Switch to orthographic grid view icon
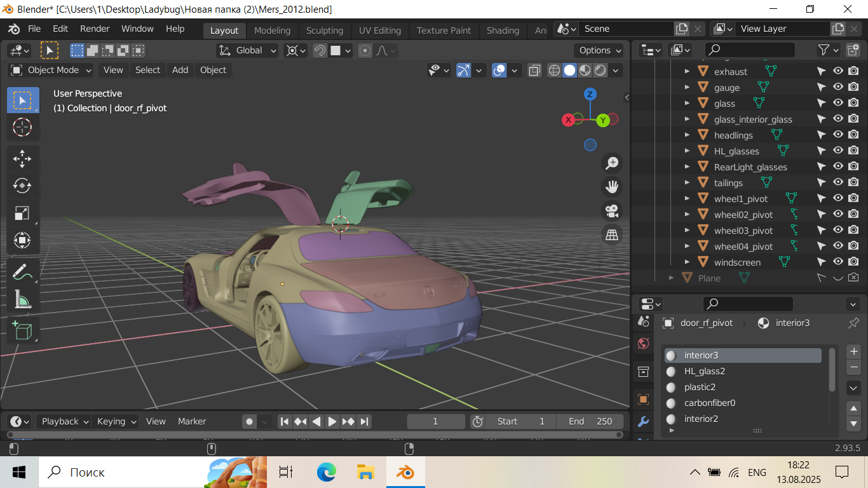Screen dimensions: 868x488 tap(612, 235)
